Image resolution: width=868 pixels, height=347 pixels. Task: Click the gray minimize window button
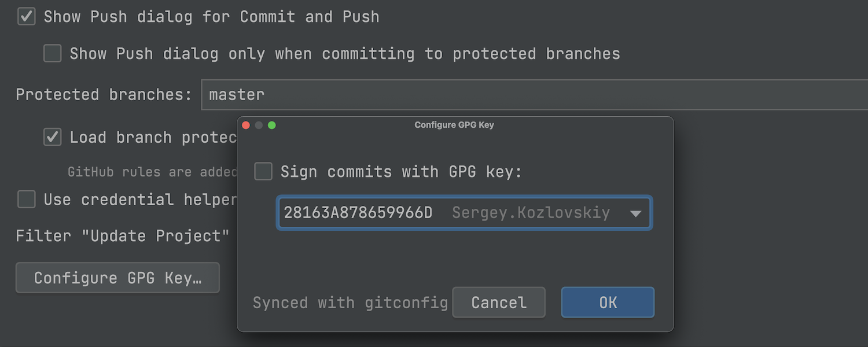click(x=259, y=125)
